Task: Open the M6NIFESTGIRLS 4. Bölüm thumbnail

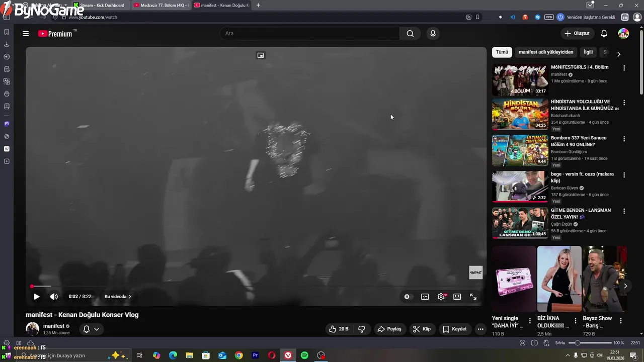Action: (520, 80)
